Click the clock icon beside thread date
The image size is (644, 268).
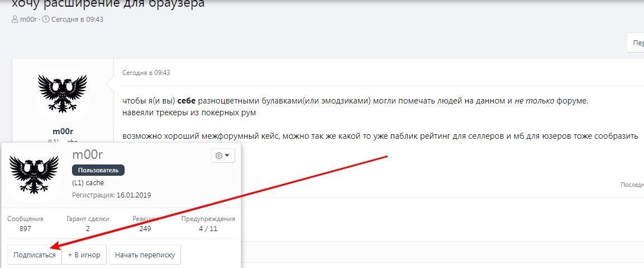click(46, 20)
